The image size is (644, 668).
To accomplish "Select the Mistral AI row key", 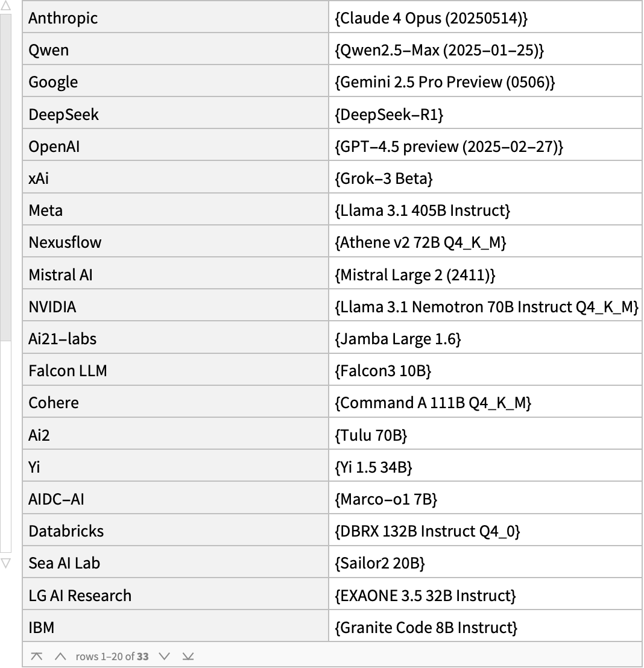I will (61, 274).
